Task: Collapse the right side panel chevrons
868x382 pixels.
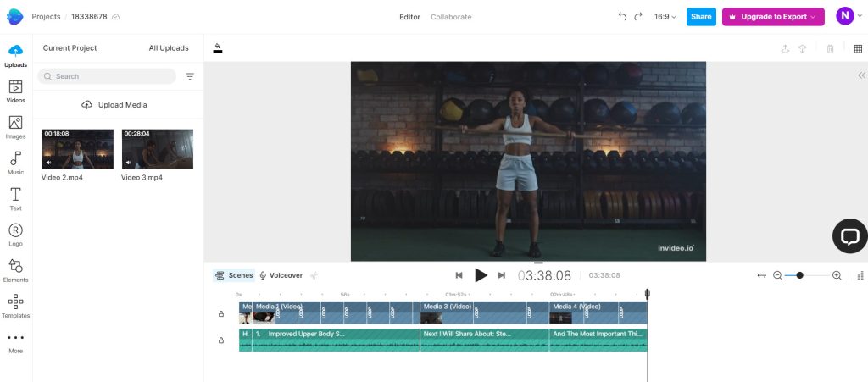Action: point(861,75)
